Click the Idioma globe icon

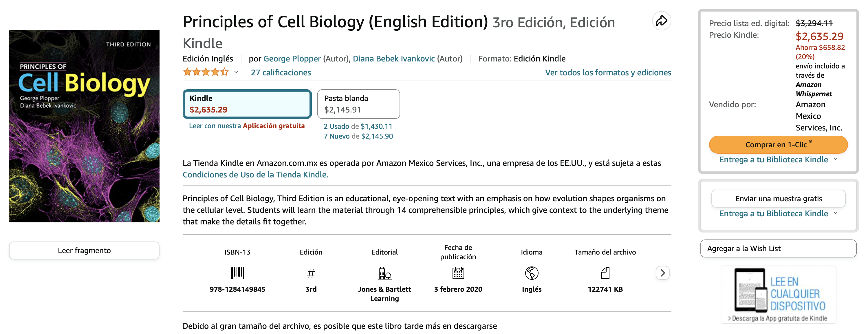pyautogui.click(x=531, y=273)
